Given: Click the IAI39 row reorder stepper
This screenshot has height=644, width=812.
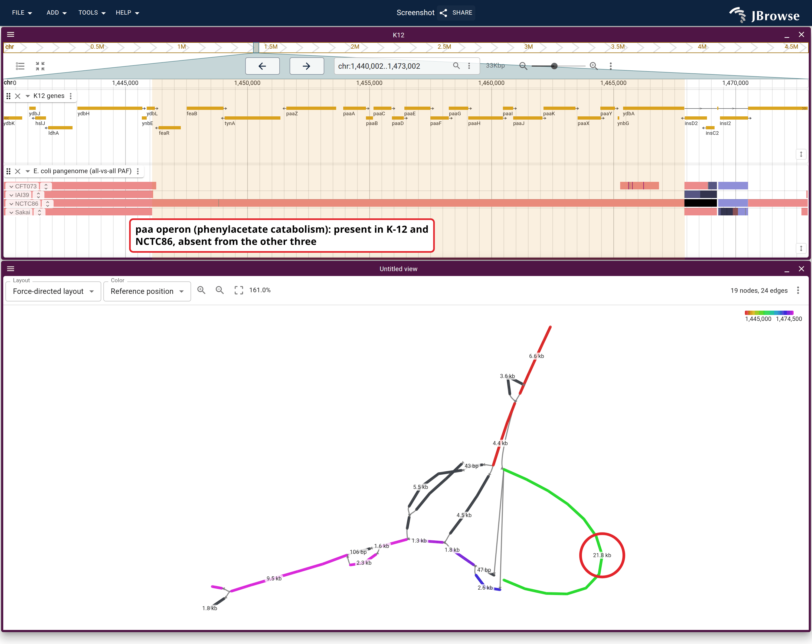Looking at the screenshot, I should pos(38,195).
